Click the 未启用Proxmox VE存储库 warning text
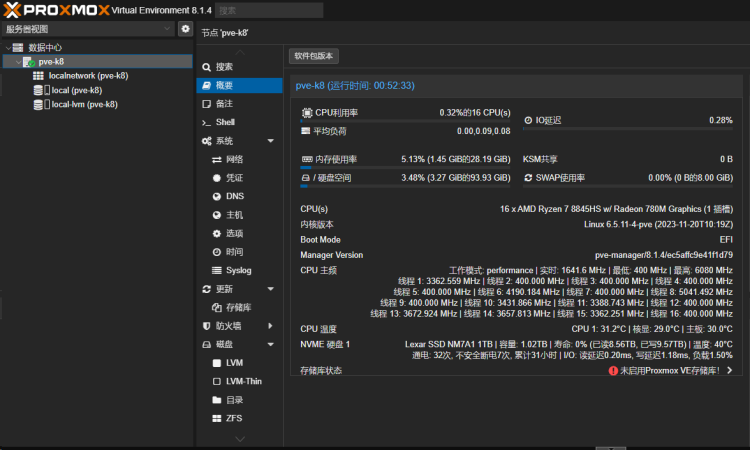This screenshot has height=450, width=750. coord(670,371)
